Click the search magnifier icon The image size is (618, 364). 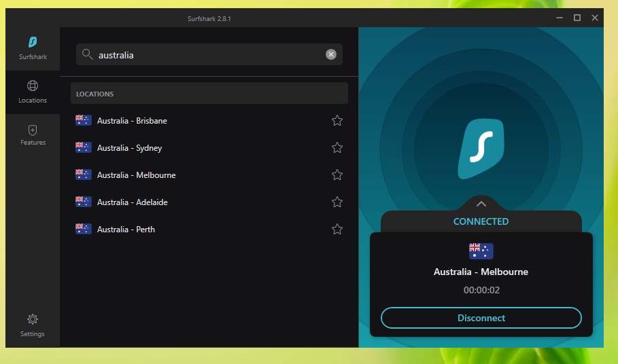(87, 54)
